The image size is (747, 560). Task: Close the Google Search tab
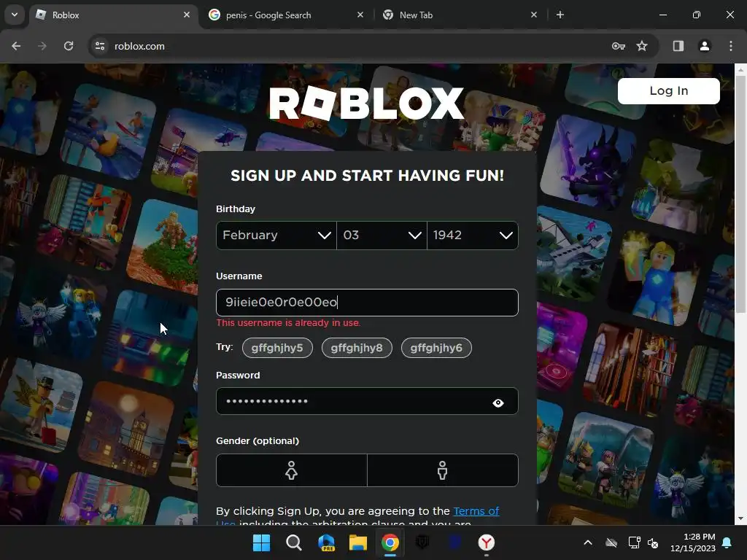[360, 15]
